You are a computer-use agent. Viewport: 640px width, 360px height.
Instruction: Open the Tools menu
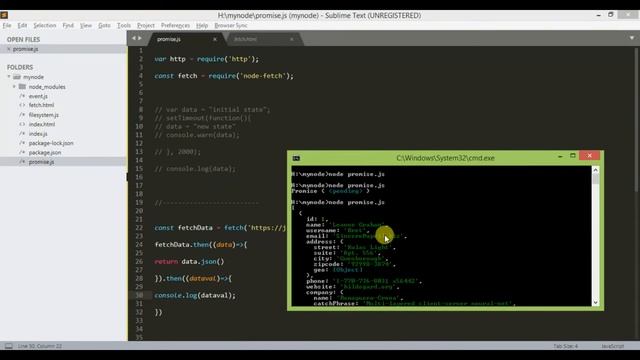pos(124,25)
